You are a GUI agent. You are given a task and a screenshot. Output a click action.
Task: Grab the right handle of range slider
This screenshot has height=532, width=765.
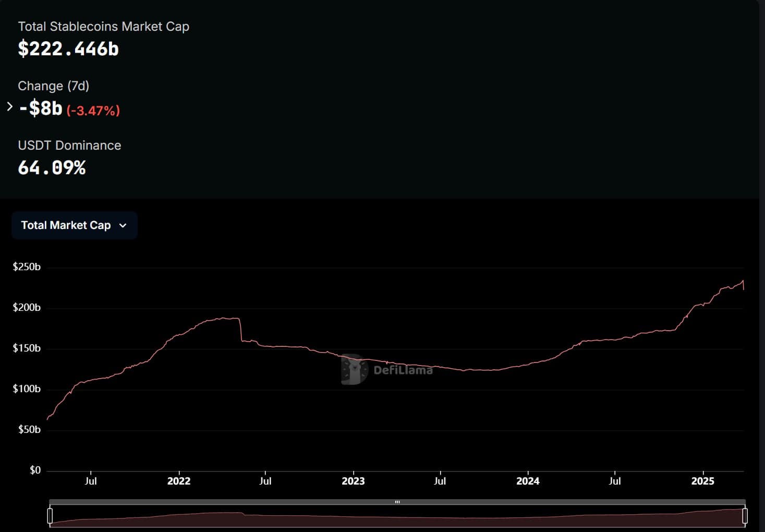coord(745,516)
